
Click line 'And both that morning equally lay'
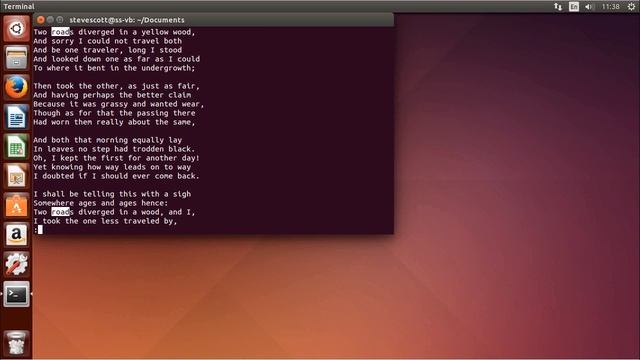click(108, 140)
